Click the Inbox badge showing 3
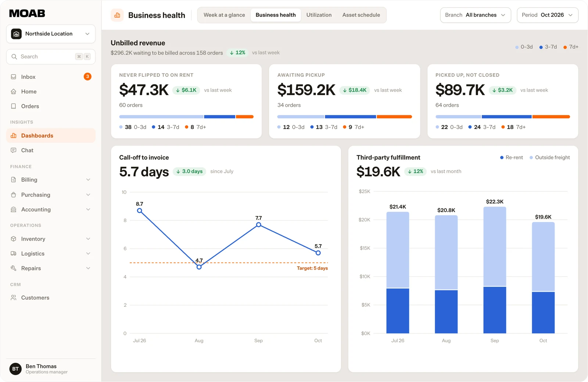 pyautogui.click(x=87, y=76)
